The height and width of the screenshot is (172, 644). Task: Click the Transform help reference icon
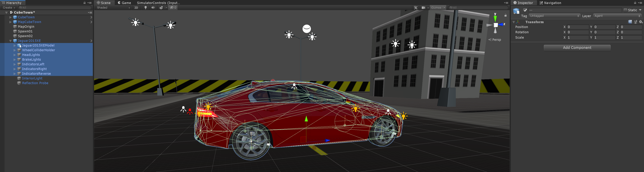[x=630, y=22]
